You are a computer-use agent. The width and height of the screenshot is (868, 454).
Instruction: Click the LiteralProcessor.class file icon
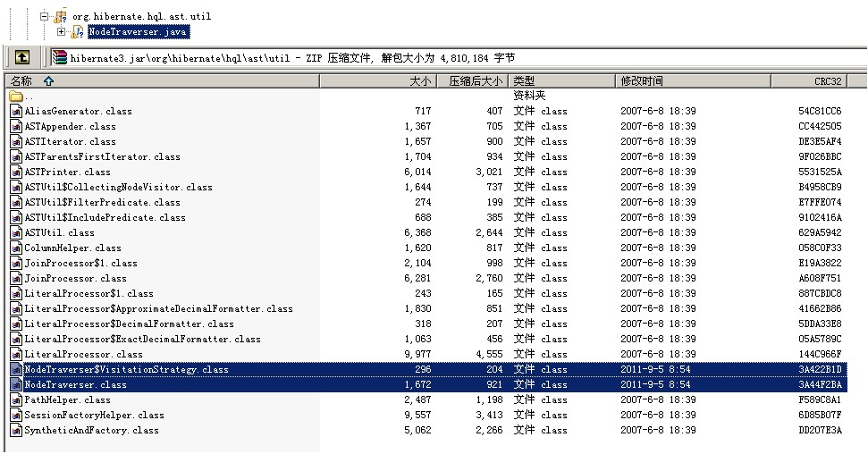[16, 354]
